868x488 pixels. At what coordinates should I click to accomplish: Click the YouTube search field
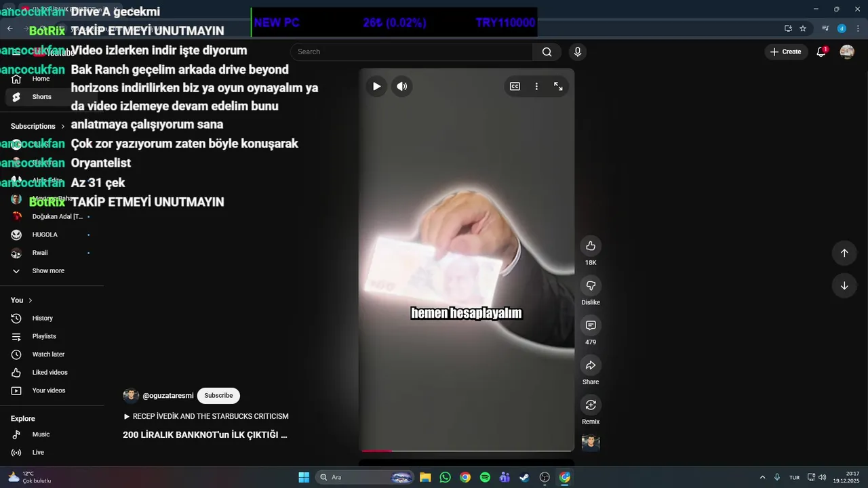tap(412, 52)
